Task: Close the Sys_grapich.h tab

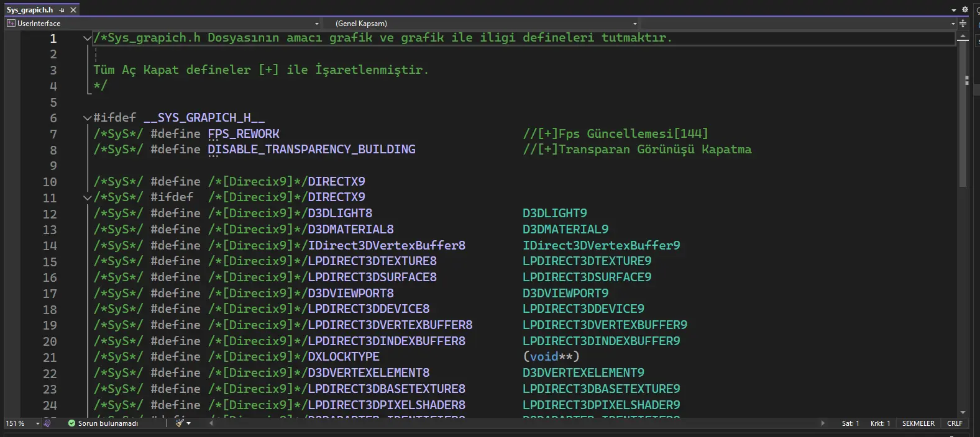Action: [x=73, y=10]
